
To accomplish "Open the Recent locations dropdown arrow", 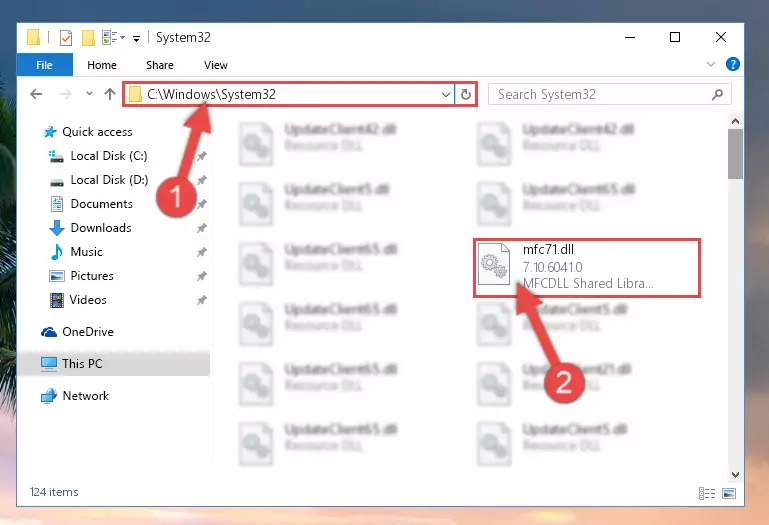I will 89,93.
